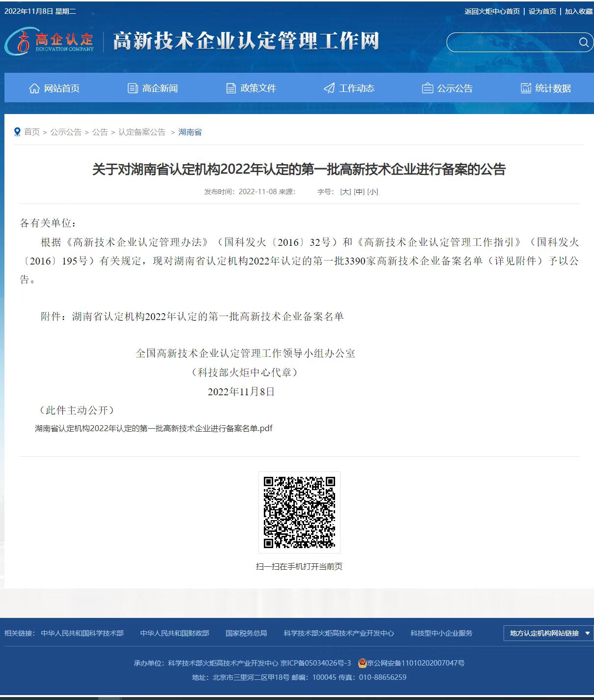Open 科技型中小企业服务 footer link

coord(441,633)
